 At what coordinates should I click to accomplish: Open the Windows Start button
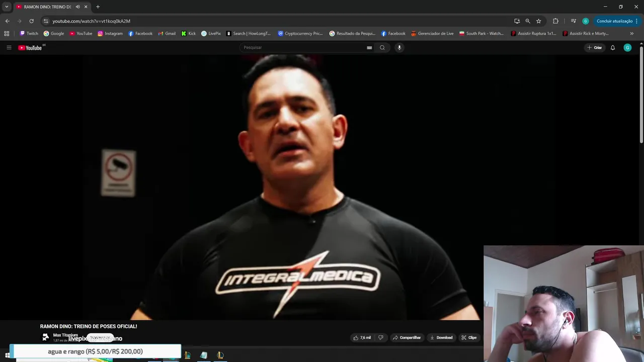click(7, 355)
